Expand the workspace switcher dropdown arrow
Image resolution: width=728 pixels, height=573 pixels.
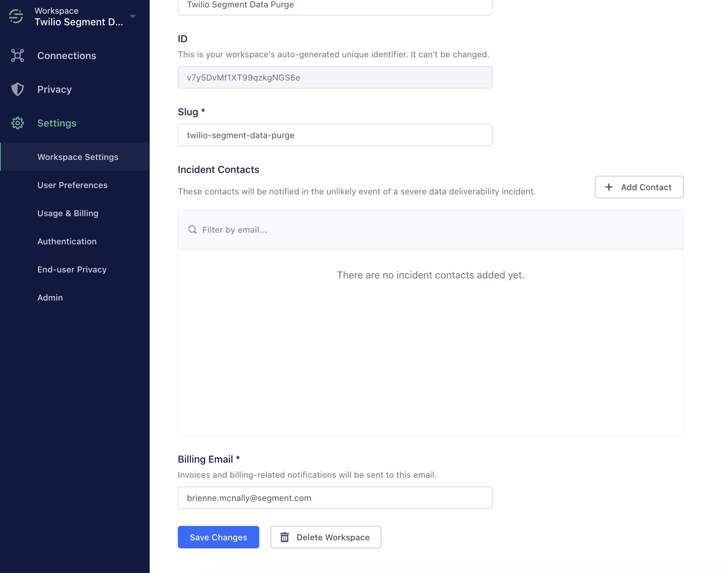[133, 17]
